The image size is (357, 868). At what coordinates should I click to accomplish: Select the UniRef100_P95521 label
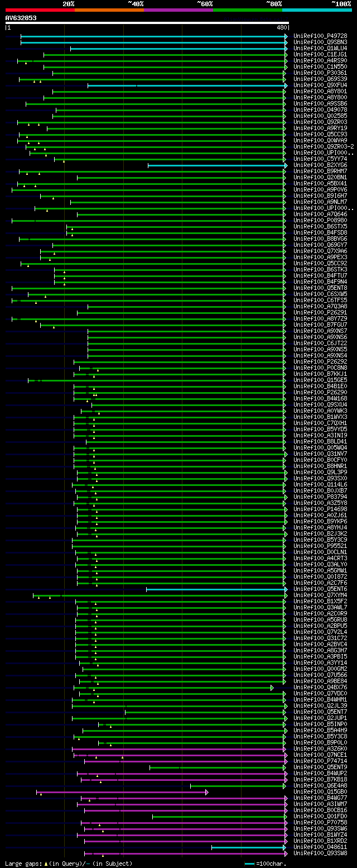(x=320, y=546)
